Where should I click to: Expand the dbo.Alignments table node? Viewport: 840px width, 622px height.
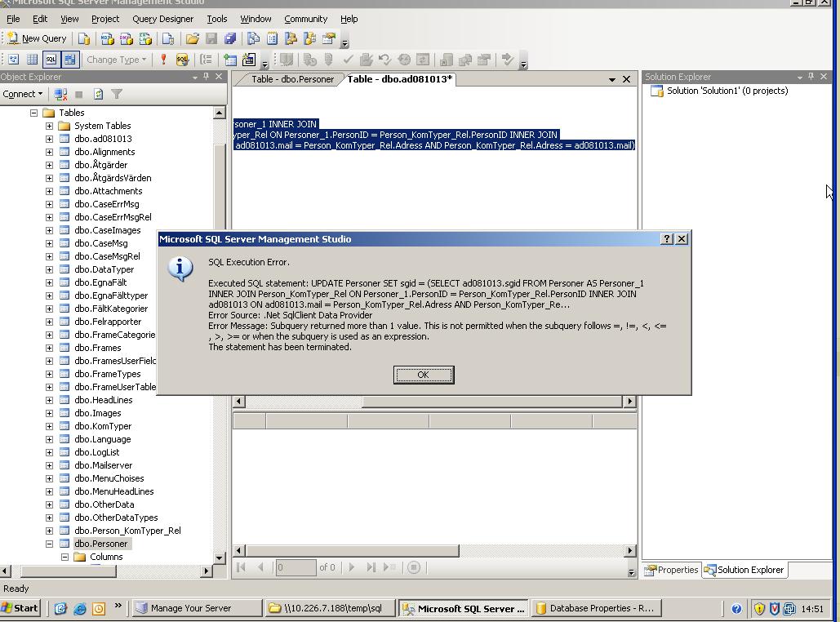point(49,152)
